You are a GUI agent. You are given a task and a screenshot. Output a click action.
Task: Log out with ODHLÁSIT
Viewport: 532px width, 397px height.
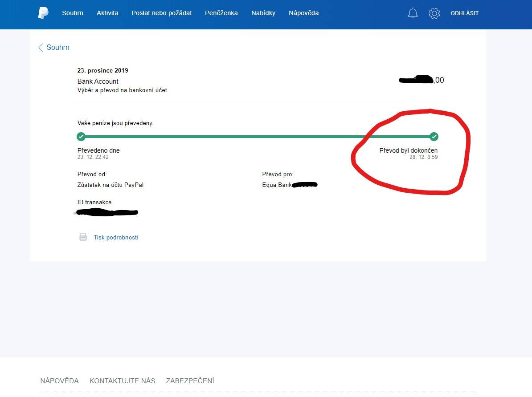tap(464, 13)
